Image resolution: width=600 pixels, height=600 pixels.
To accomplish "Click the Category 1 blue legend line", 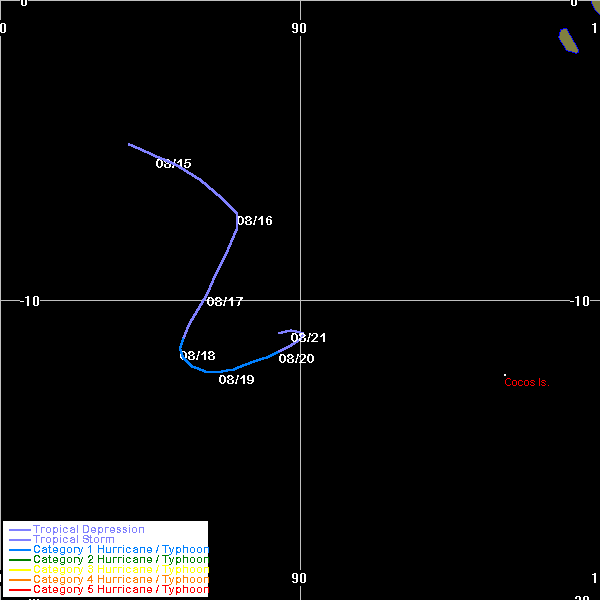I will pos(19,550).
